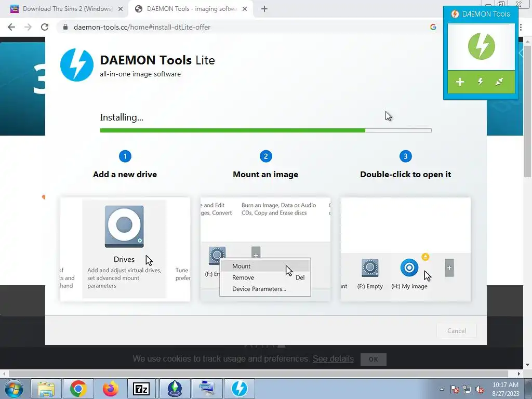Open Chrome from the taskbar

pyautogui.click(x=78, y=389)
